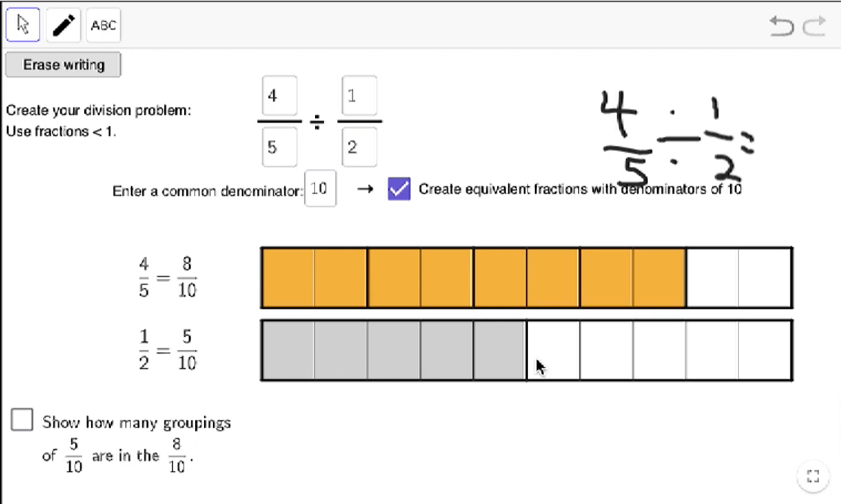Click the common denominator input box
Screen dimensions: 841x504
(320, 189)
